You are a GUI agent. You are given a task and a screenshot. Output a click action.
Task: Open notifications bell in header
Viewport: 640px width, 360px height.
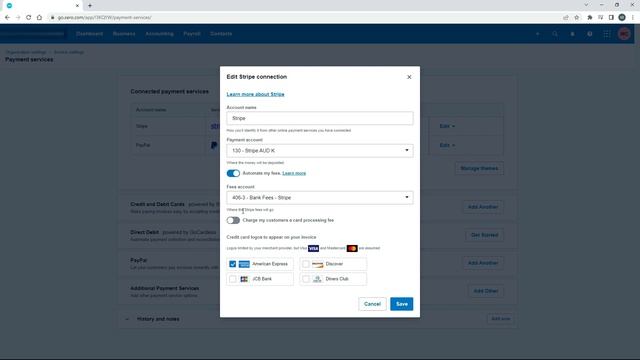point(572,34)
